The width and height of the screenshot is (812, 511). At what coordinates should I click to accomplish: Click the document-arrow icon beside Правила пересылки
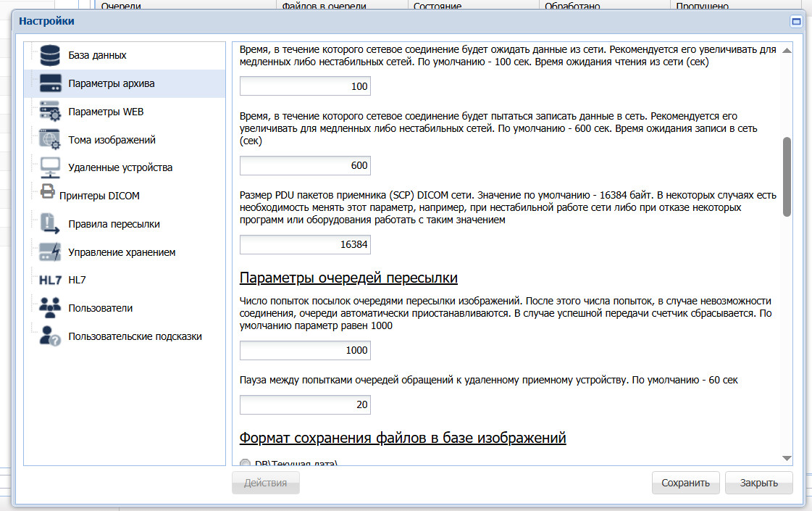pos(50,224)
